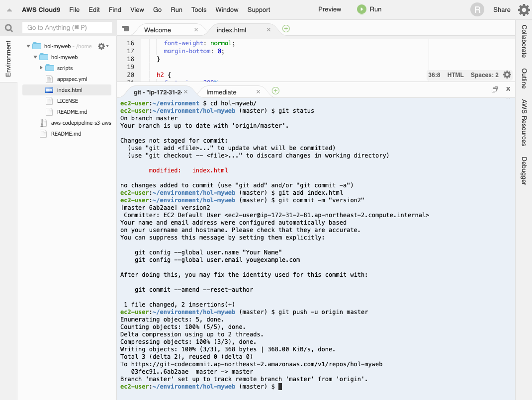Close the Immediate tab
The width and height of the screenshot is (532, 400).
tap(258, 92)
